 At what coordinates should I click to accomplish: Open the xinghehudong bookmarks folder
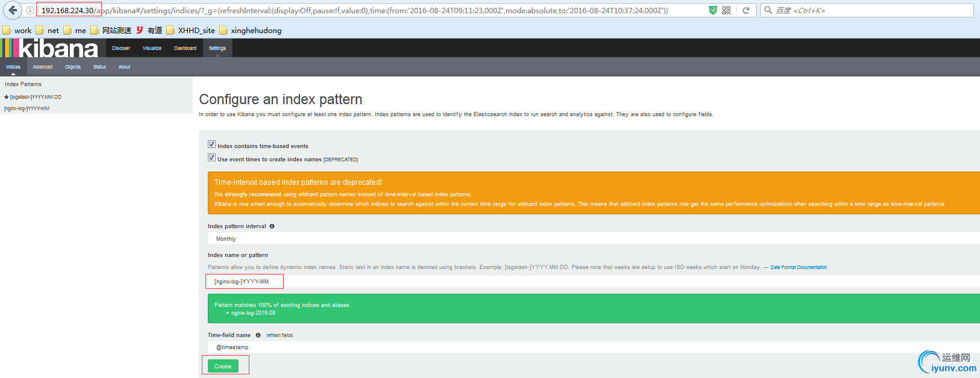click(x=250, y=30)
